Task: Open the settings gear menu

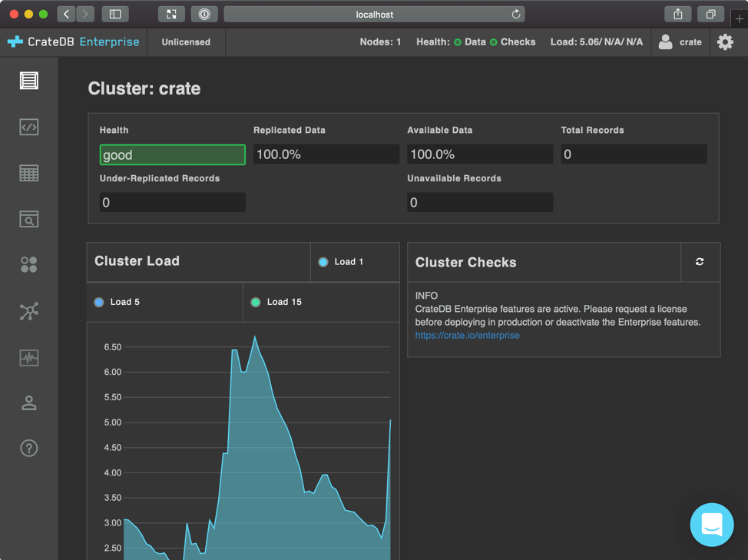Action: tap(725, 42)
